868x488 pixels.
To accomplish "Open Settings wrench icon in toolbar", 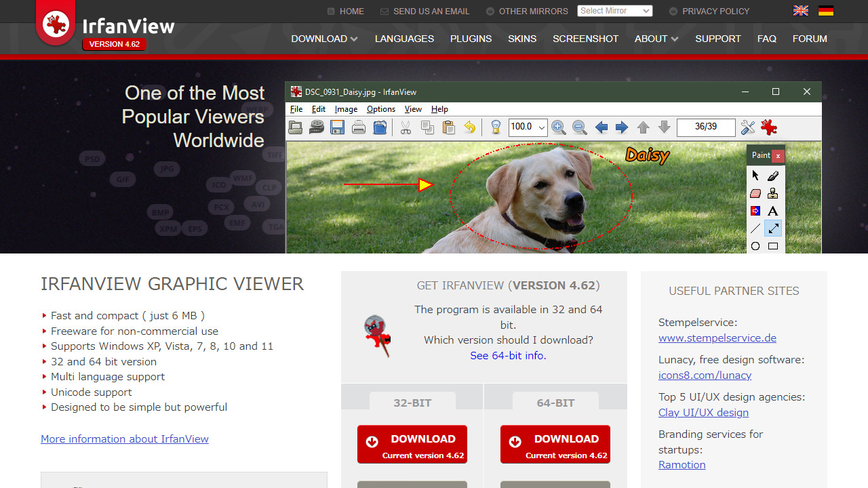I will [x=748, y=127].
